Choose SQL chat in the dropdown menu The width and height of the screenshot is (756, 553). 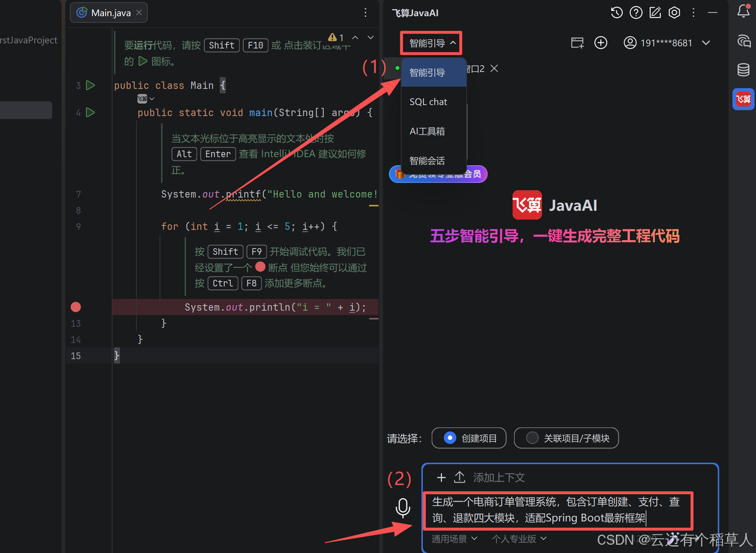click(434, 102)
